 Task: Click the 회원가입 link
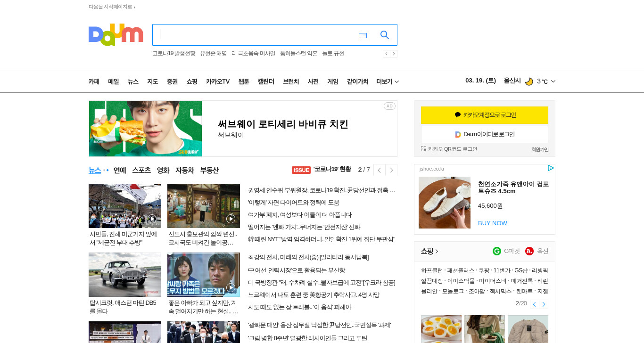(x=540, y=149)
